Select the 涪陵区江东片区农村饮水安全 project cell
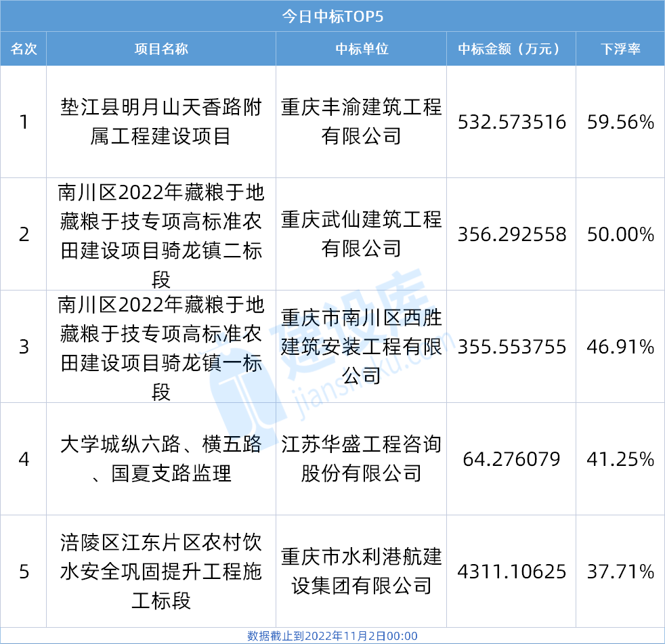The image size is (665, 644). (x=161, y=572)
